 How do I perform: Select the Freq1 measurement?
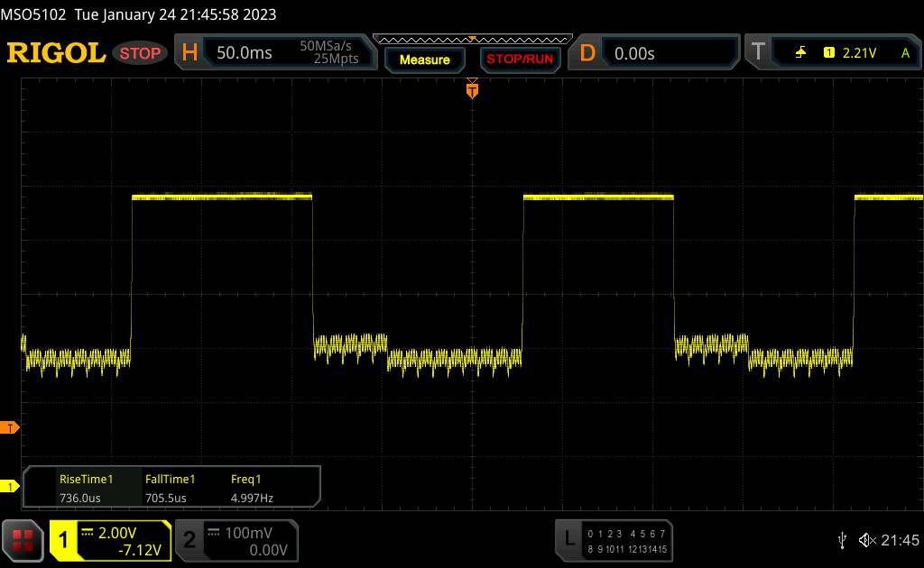[245, 479]
